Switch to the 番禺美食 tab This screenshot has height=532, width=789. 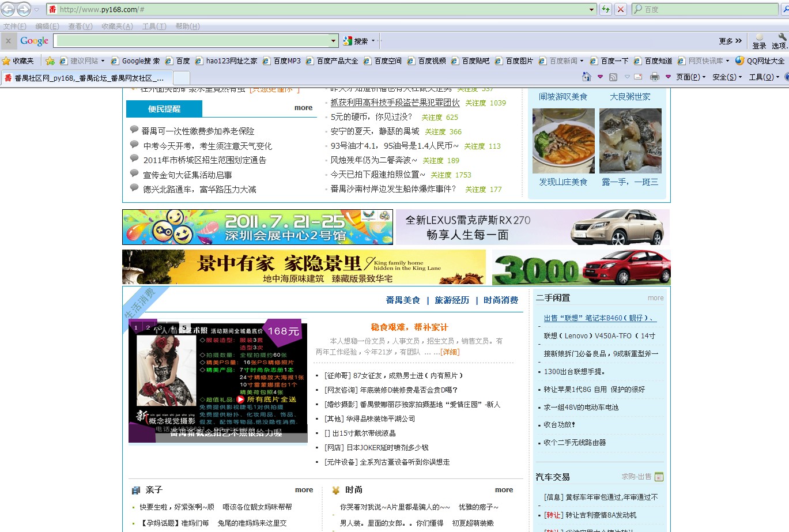(x=403, y=300)
